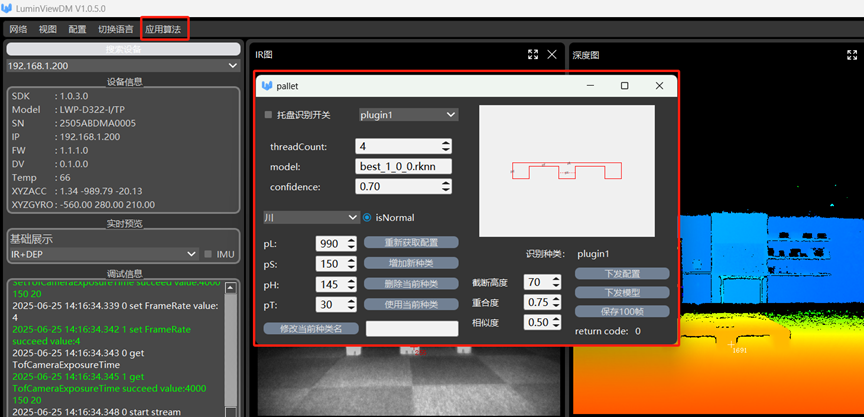Click the debug log scrollbar up arrow
The height and width of the screenshot is (417, 864).
(x=231, y=288)
